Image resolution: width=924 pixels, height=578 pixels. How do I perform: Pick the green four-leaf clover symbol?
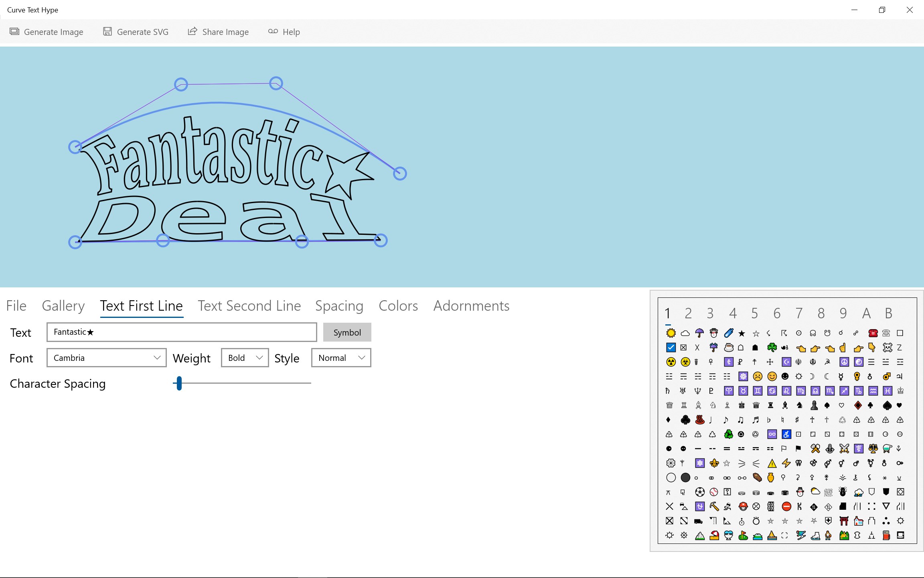[772, 348]
